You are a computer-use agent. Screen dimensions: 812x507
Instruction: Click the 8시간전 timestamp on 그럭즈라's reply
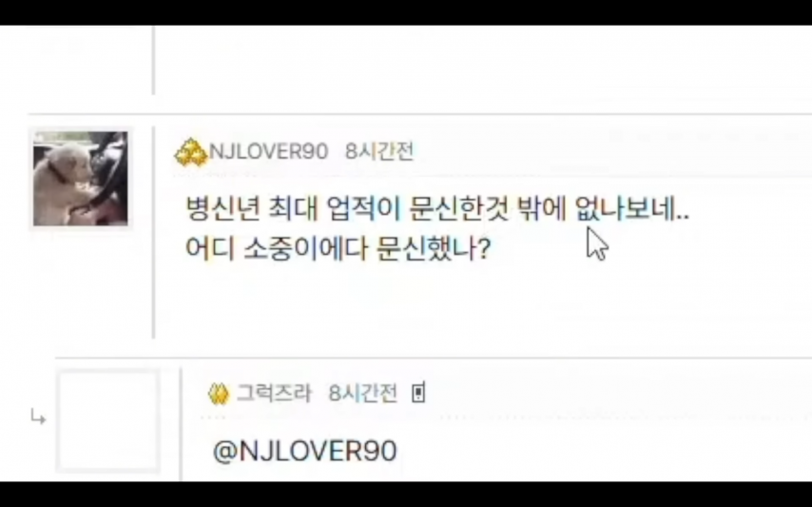pos(362,393)
